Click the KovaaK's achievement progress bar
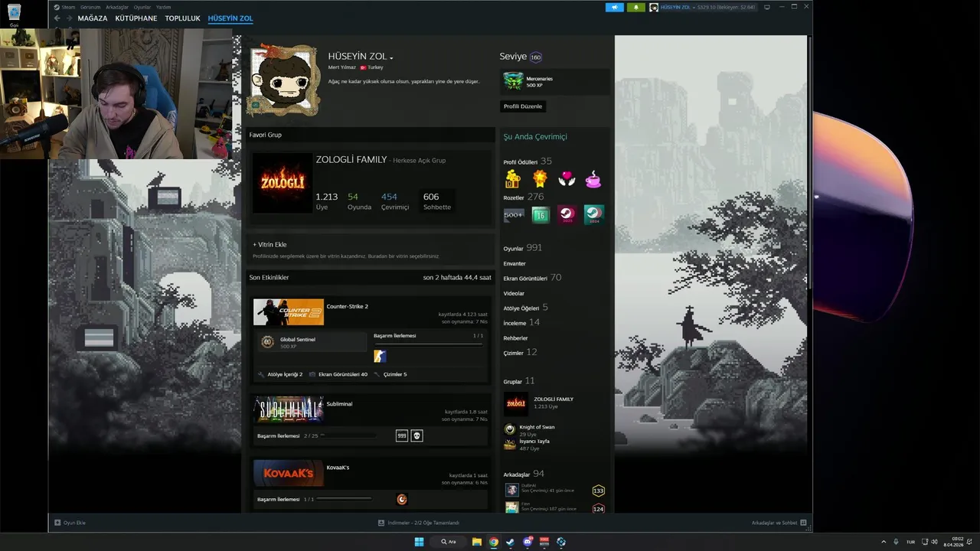This screenshot has height=551, width=980. pos(345,499)
